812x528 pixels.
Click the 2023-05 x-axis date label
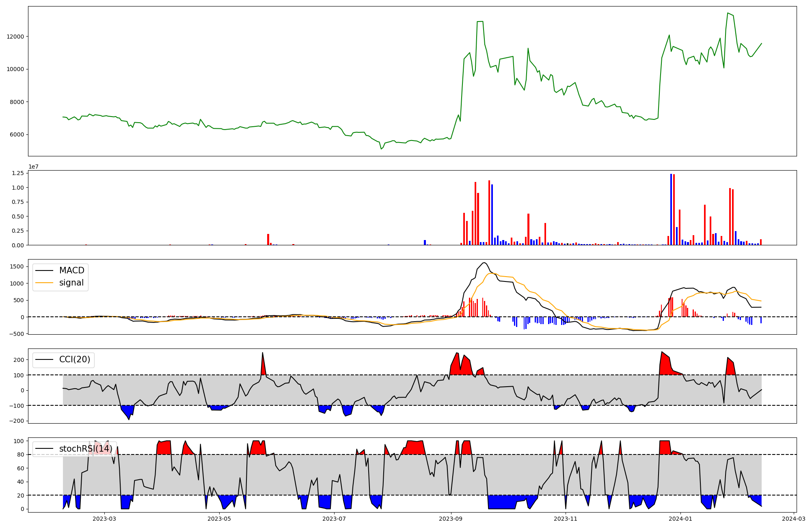pos(219,519)
